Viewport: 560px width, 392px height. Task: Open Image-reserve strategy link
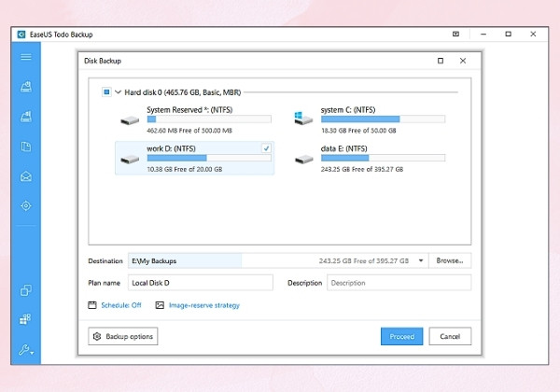(x=203, y=305)
